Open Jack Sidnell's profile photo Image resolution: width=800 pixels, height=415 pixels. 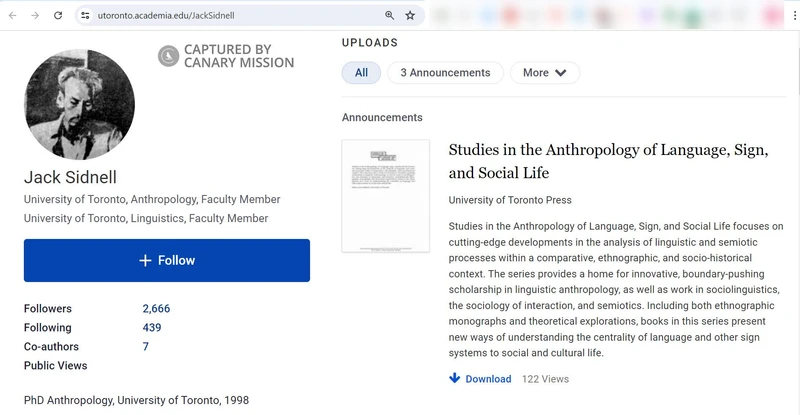tap(80, 104)
